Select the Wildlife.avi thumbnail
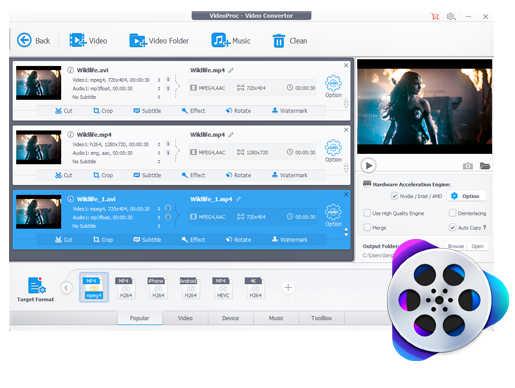This screenshot has width=515, height=388. [39, 83]
